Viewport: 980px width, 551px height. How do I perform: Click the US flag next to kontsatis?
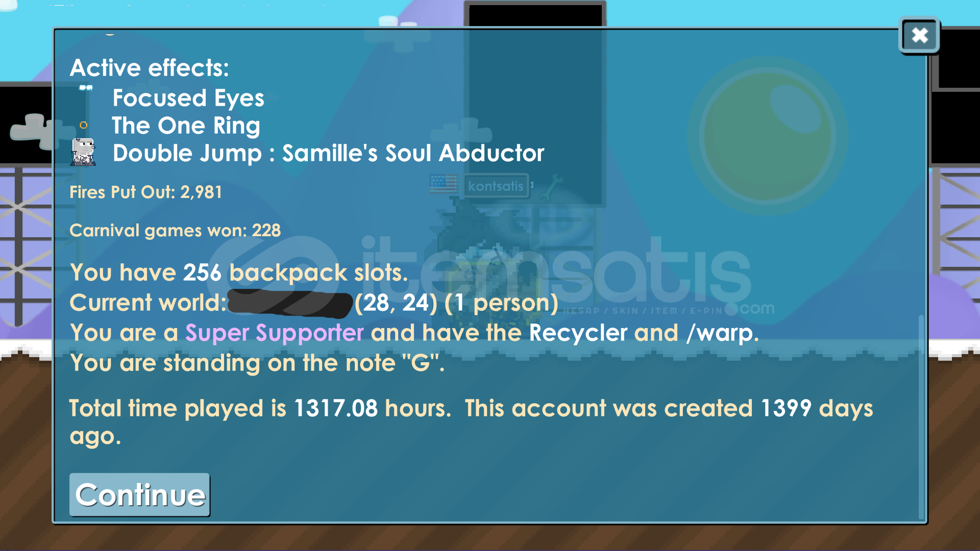click(x=443, y=184)
